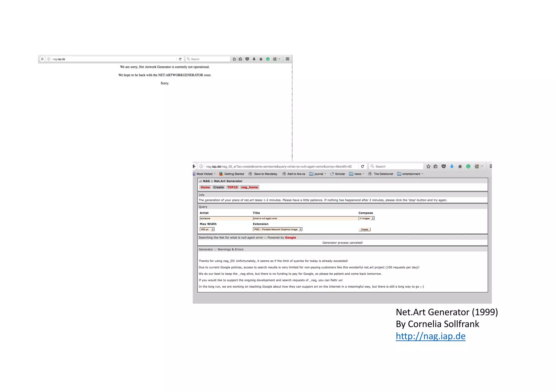This screenshot has height=392, width=555.
Task: Open Grammarly extension in lower browser
Action: coord(468,166)
